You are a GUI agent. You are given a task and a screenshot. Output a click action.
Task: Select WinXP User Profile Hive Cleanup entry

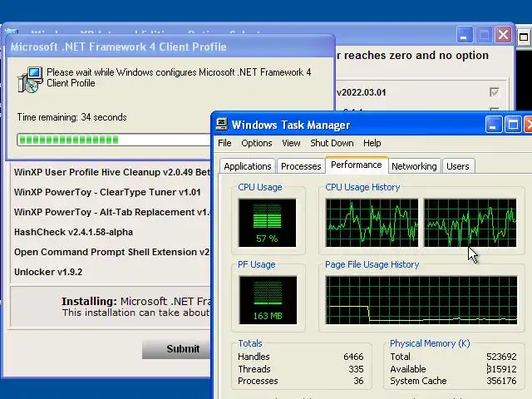(112, 172)
